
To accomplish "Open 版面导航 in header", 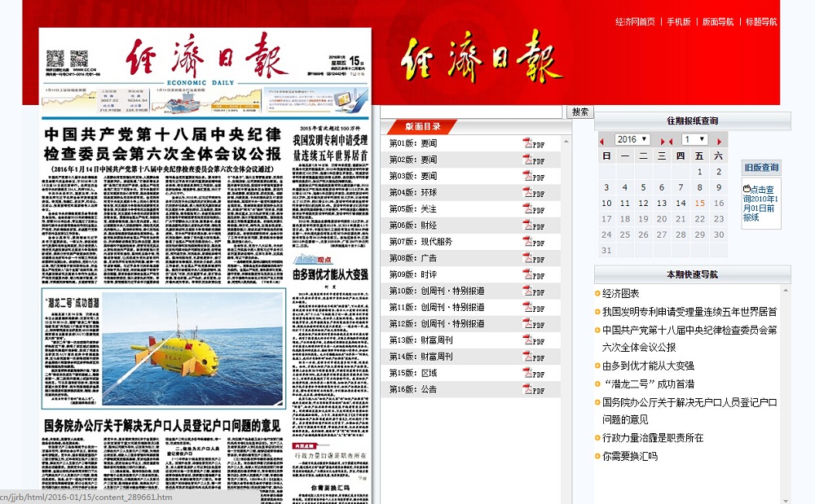I will [x=718, y=22].
